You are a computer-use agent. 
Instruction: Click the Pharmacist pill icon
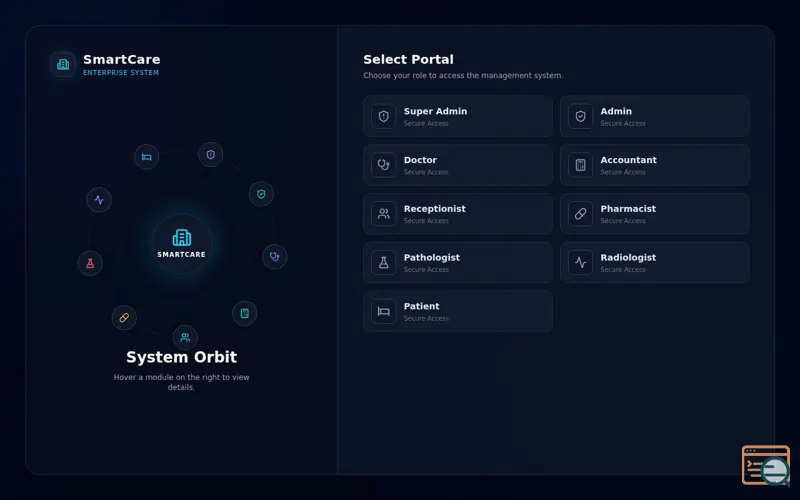(x=581, y=214)
